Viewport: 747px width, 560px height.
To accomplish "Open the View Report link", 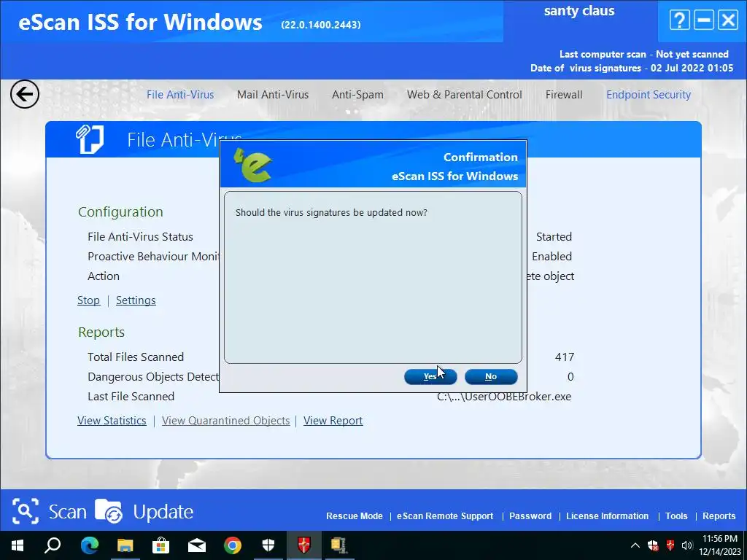I will point(333,421).
